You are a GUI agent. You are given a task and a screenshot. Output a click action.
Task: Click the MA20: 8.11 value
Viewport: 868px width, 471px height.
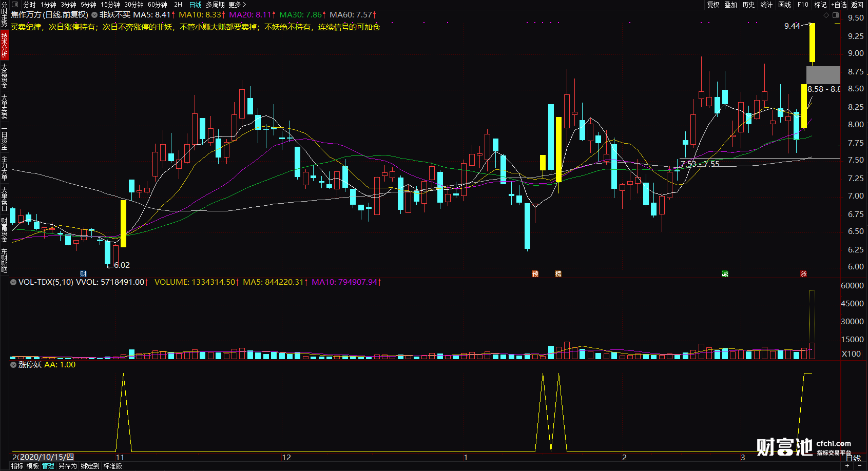(252, 15)
